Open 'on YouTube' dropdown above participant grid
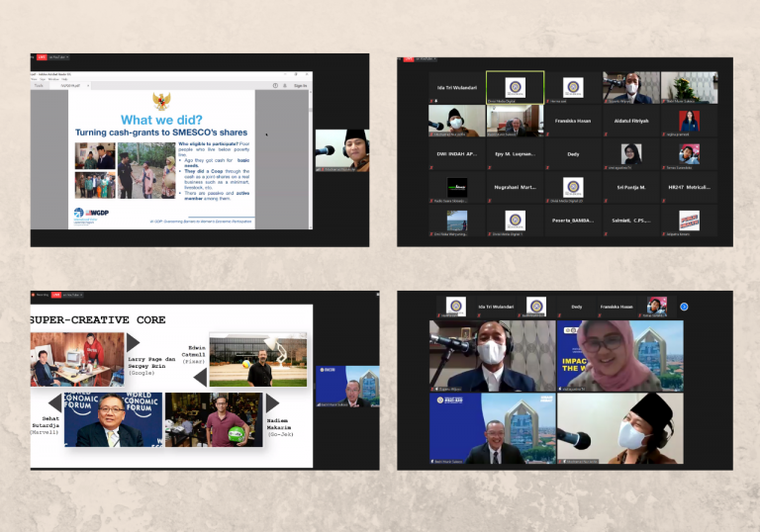The width and height of the screenshot is (760, 532). (x=426, y=59)
